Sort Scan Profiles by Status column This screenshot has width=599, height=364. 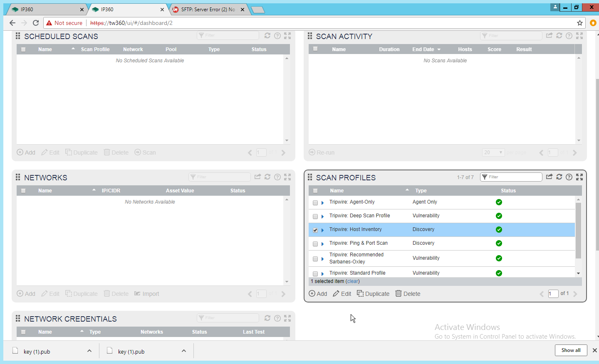[508, 191]
